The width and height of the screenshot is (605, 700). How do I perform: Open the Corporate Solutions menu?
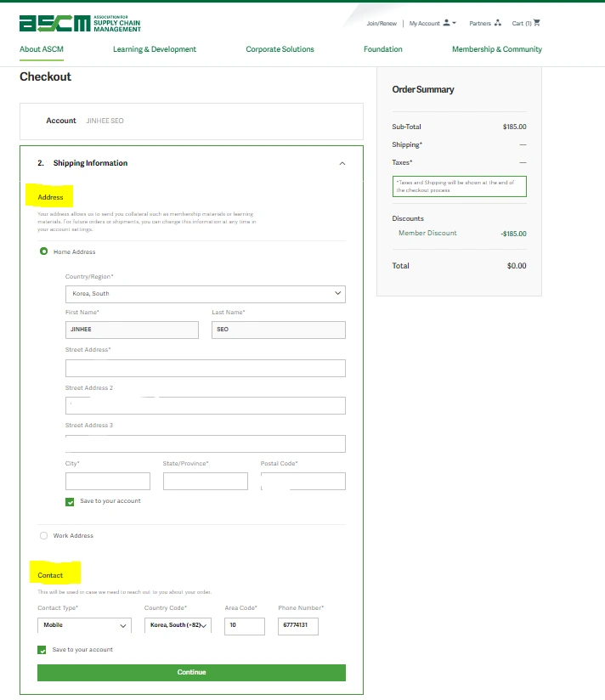click(x=280, y=49)
